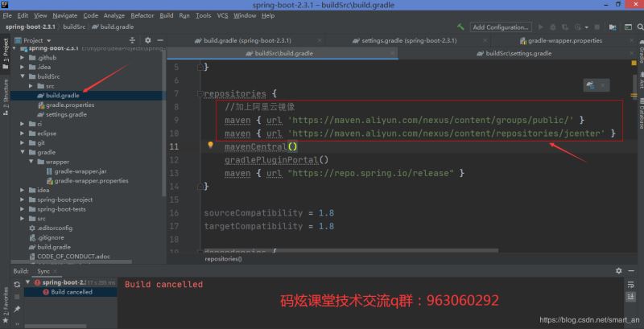Click the Run arrow in the toolbar
Screen dimensions: 644x329
click(x=540, y=27)
